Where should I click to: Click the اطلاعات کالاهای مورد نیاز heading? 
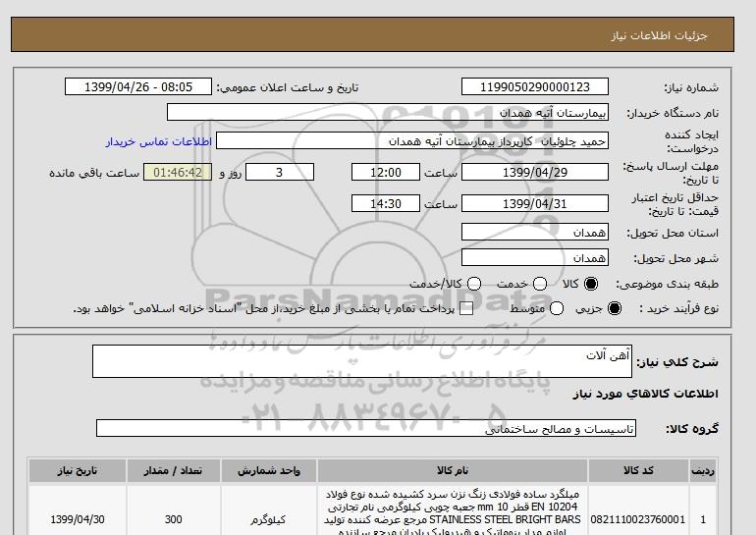pyautogui.click(x=645, y=394)
